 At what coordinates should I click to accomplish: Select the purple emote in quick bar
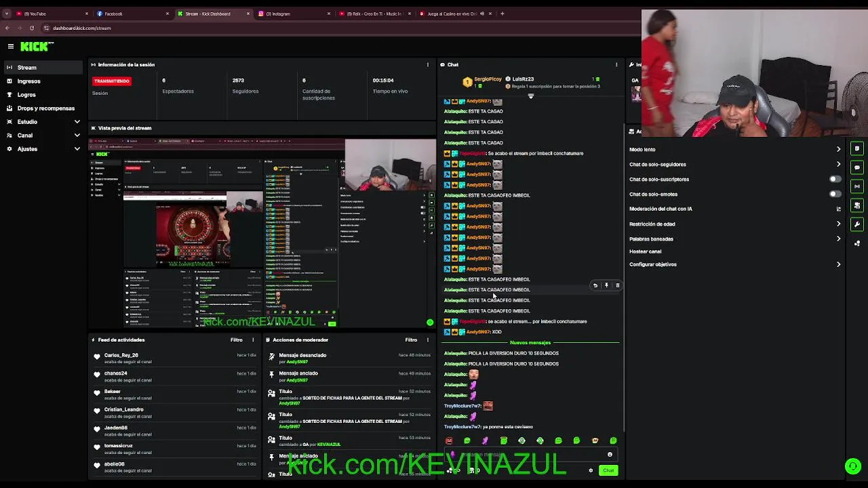pyautogui.click(x=485, y=441)
